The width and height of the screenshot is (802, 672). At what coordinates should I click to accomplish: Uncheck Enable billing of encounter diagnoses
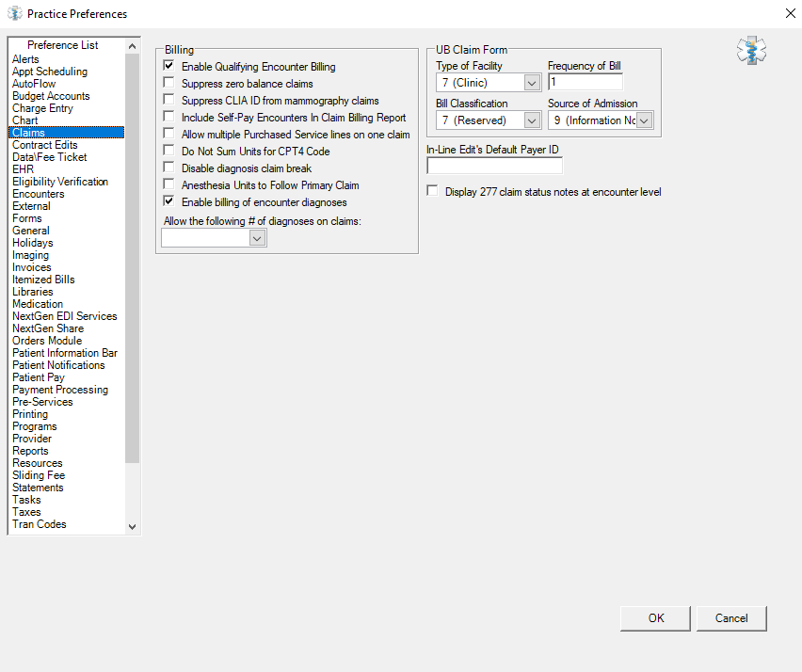click(168, 201)
